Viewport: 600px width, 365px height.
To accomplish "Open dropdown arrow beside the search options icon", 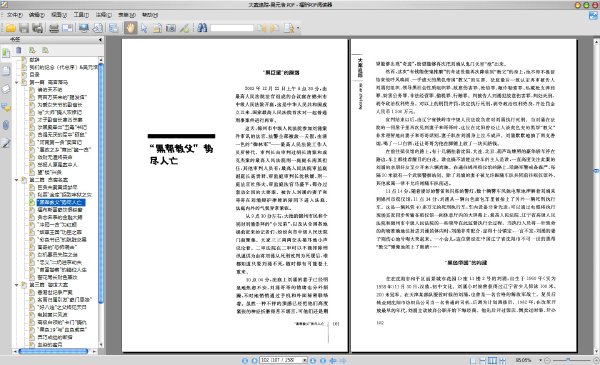I will click(298, 28).
